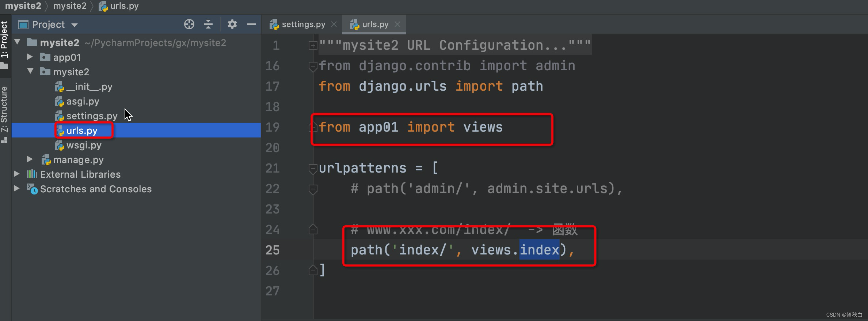The image size is (868, 321).
Task: Hide the Project panel with minus icon
Action: [x=251, y=24]
